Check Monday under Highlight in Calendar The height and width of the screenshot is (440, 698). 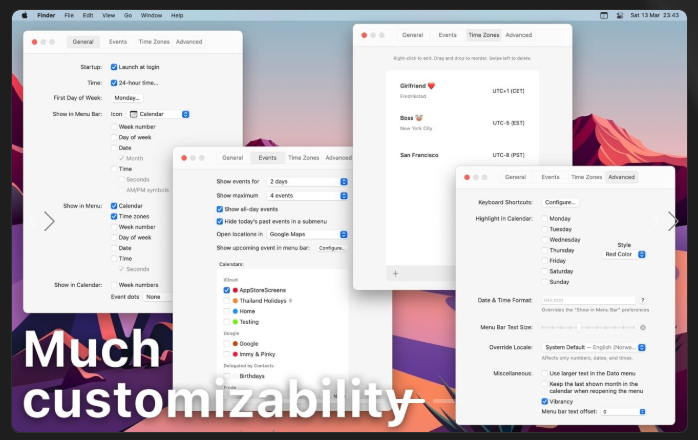click(x=544, y=219)
